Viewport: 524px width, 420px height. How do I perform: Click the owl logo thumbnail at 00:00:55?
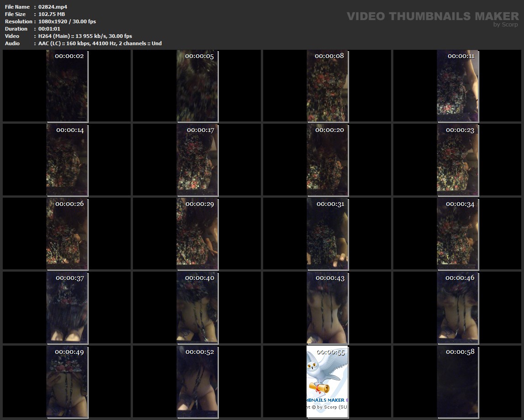click(327, 381)
